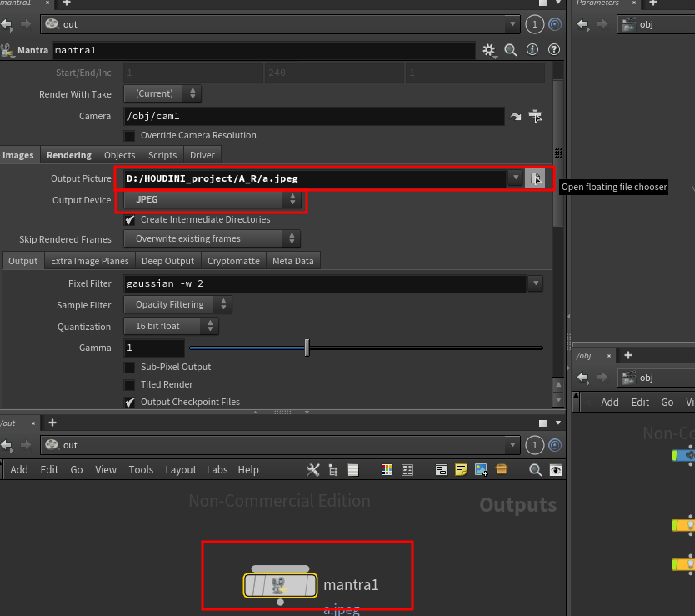
Task: Expand the out path dropdown in the /out pane
Action: click(x=512, y=445)
